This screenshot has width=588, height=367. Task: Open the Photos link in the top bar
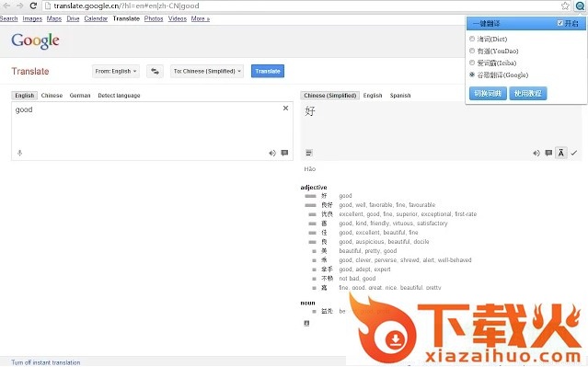point(154,18)
